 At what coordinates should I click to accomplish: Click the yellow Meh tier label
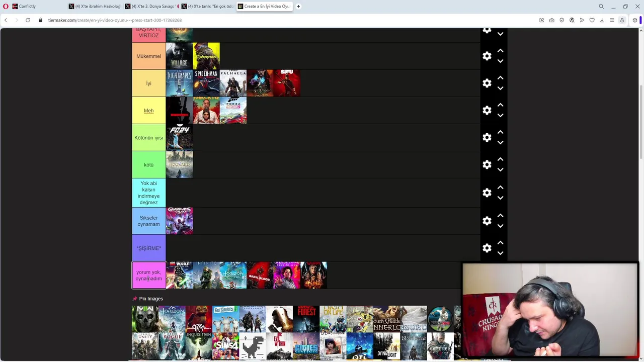(x=148, y=111)
